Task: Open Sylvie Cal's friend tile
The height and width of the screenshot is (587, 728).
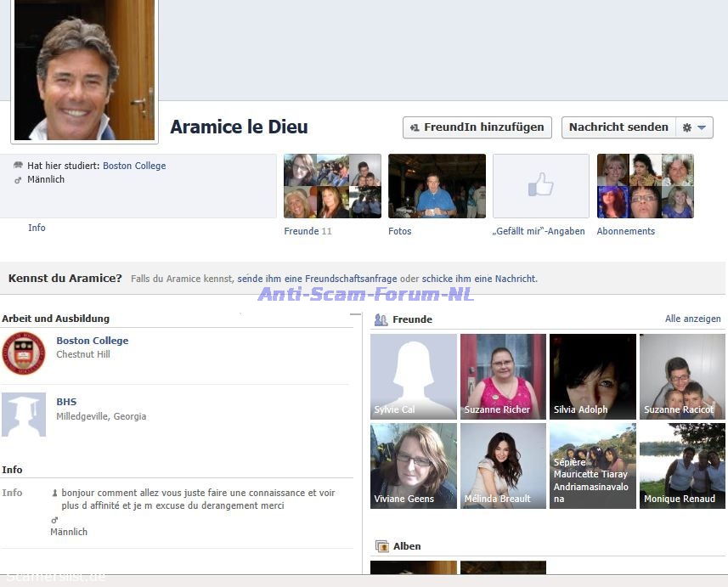Action: click(413, 376)
